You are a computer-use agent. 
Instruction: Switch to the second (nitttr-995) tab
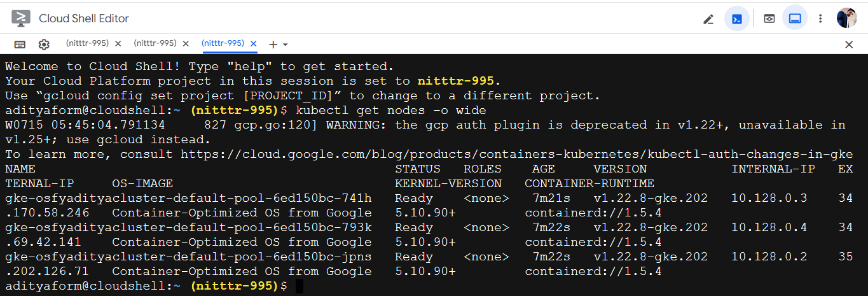tap(155, 43)
